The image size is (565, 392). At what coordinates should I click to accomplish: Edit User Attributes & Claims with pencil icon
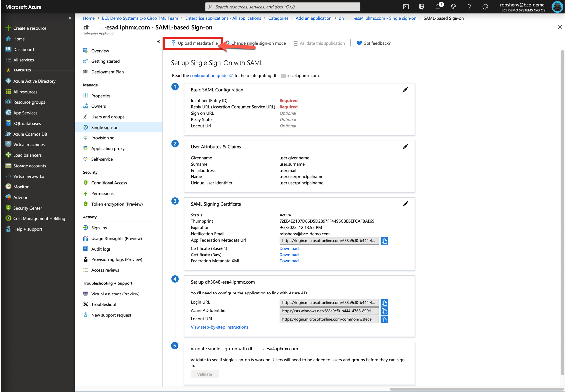(x=405, y=147)
